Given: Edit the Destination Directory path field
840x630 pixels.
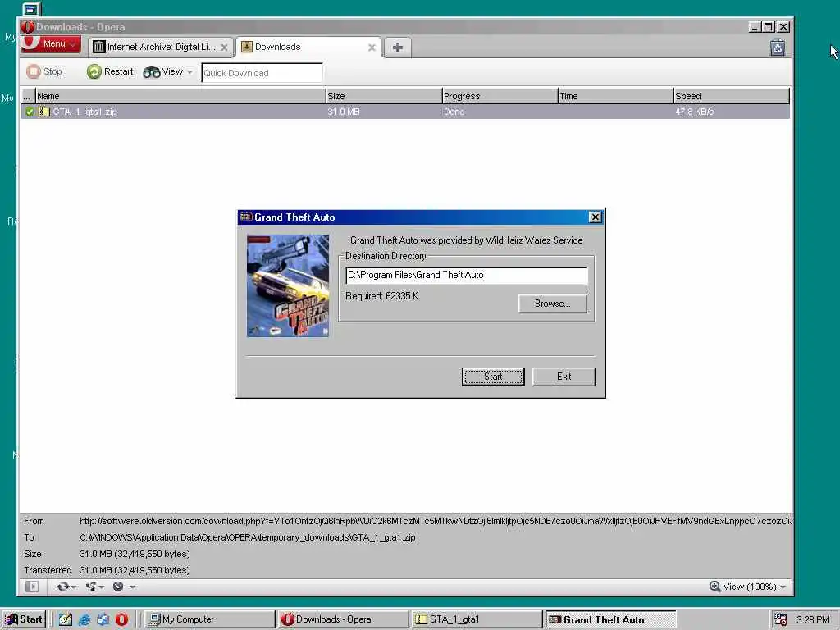Looking at the screenshot, I should [x=466, y=275].
